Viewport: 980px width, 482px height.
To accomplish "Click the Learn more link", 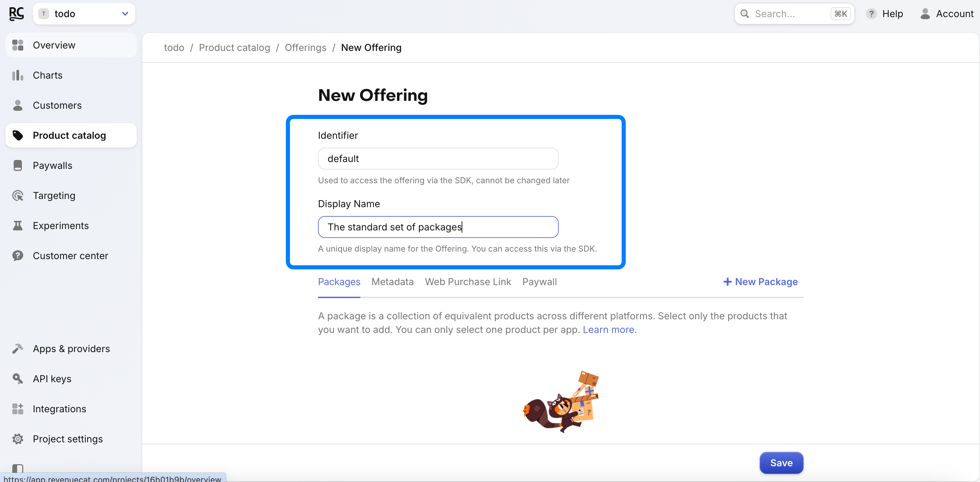I will coord(609,330).
